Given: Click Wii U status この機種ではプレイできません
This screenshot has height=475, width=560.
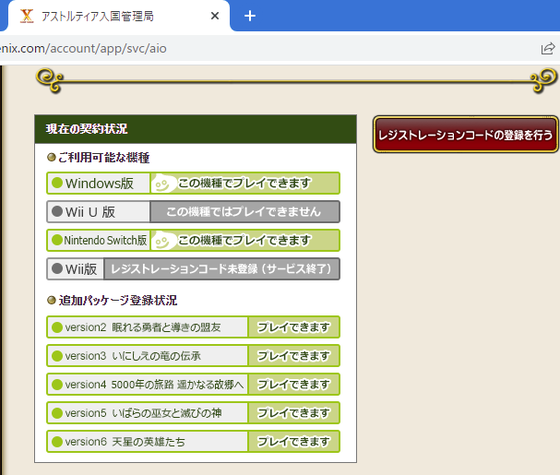Looking at the screenshot, I should click(x=244, y=211).
